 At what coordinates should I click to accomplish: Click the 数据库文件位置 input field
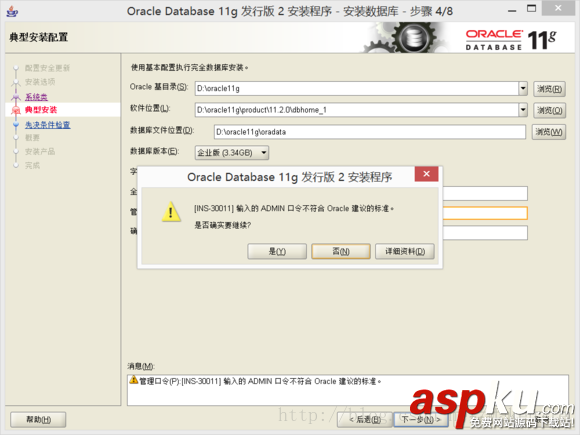370,132
